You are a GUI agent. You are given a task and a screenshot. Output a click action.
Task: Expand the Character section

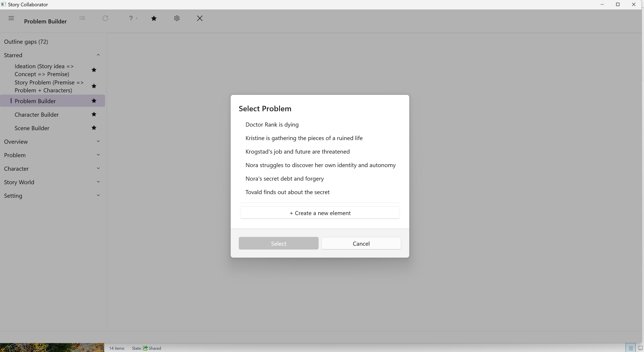[98, 168]
